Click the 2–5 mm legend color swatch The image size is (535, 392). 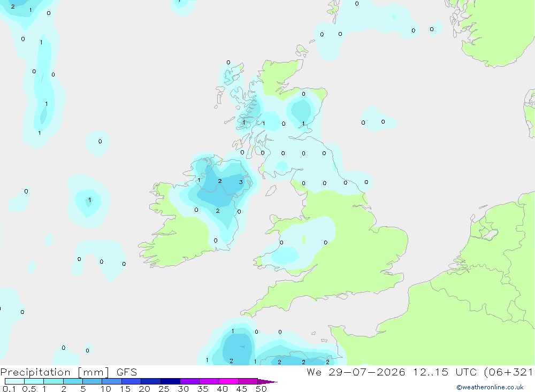coord(73,381)
